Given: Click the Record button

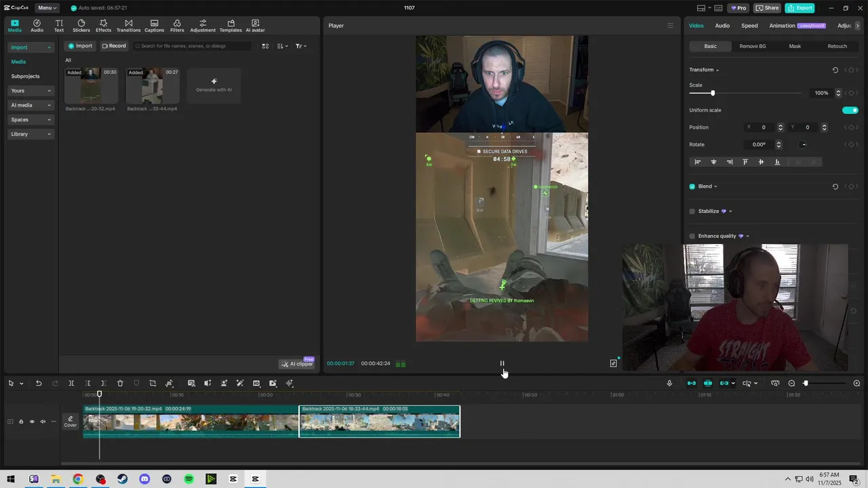Looking at the screenshot, I should pos(114,46).
